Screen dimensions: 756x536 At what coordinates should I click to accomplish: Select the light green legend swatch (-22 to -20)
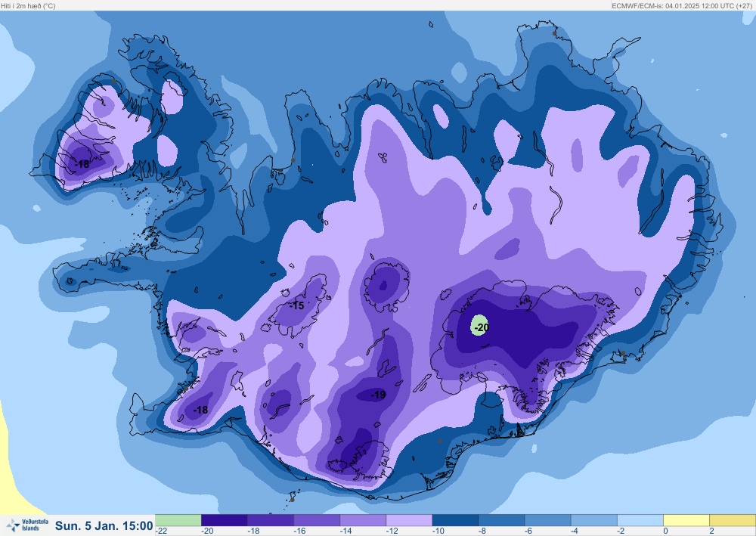[178, 520]
